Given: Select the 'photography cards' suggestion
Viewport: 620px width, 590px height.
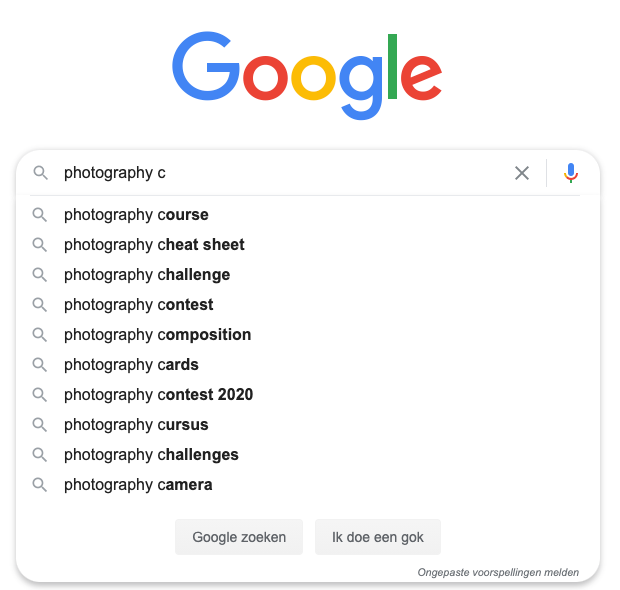Looking at the screenshot, I should point(308,365).
